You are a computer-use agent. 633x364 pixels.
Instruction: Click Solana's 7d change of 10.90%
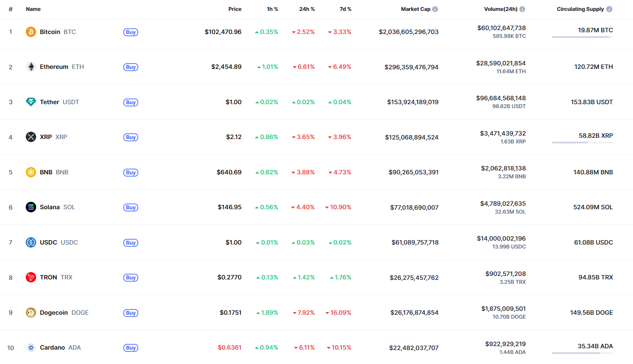[338, 207]
